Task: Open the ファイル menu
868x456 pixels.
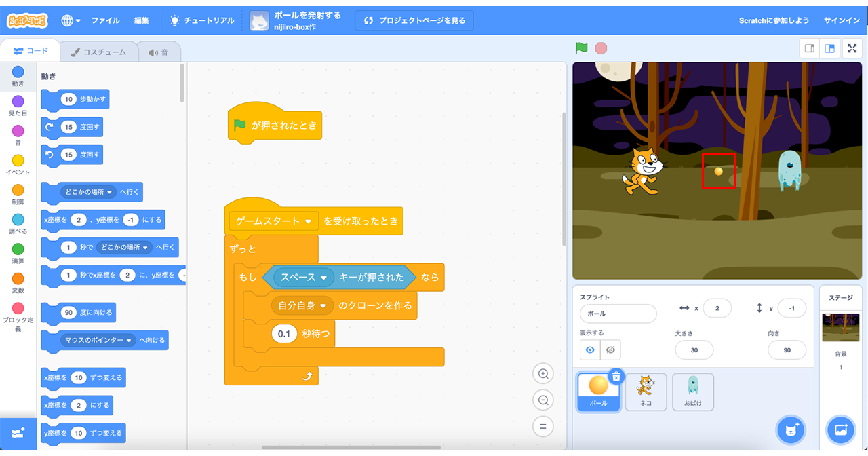Action: (105, 20)
